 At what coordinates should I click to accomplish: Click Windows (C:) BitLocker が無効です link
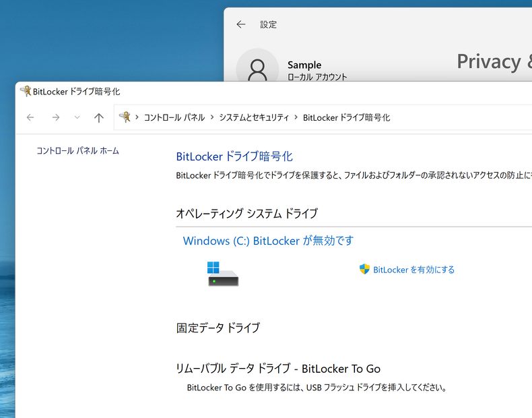tap(268, 241)
